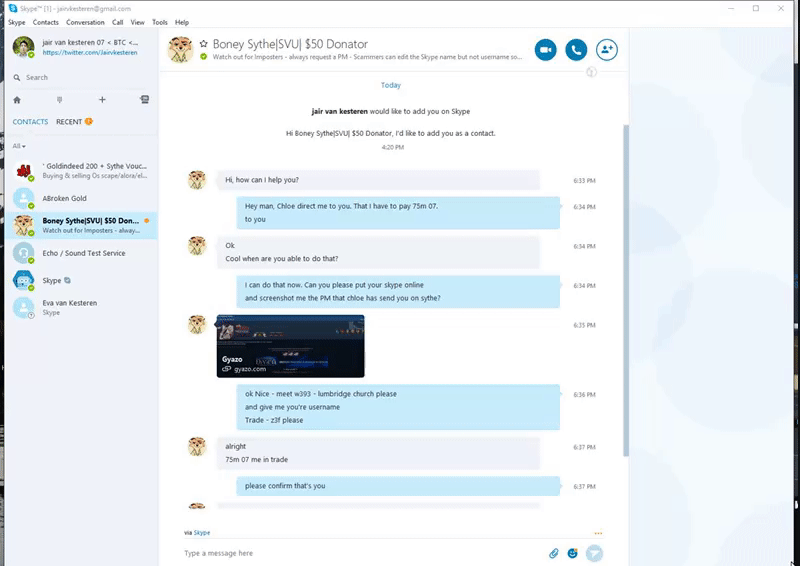
Task: Switch to the RECENT tab
Action: tap(69, 121)
